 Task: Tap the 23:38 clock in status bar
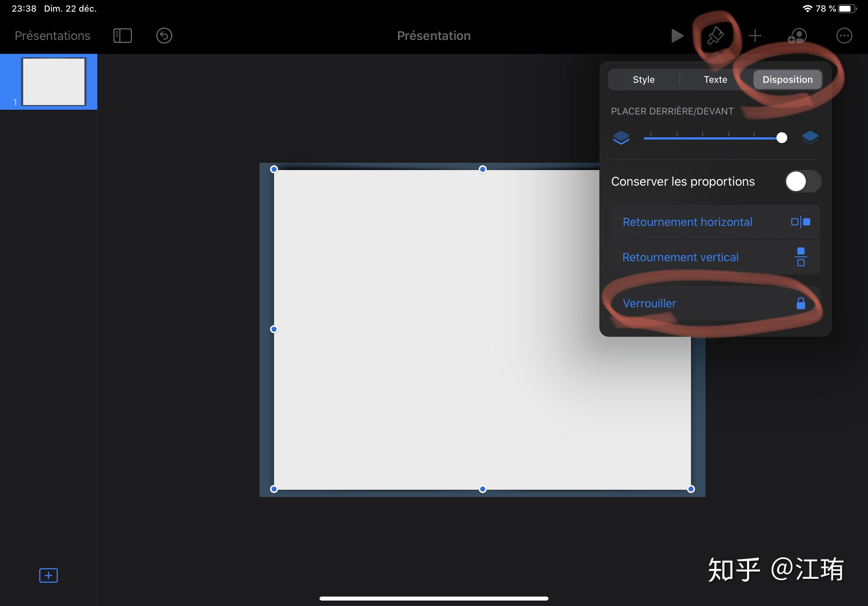(x=24, y=8)
